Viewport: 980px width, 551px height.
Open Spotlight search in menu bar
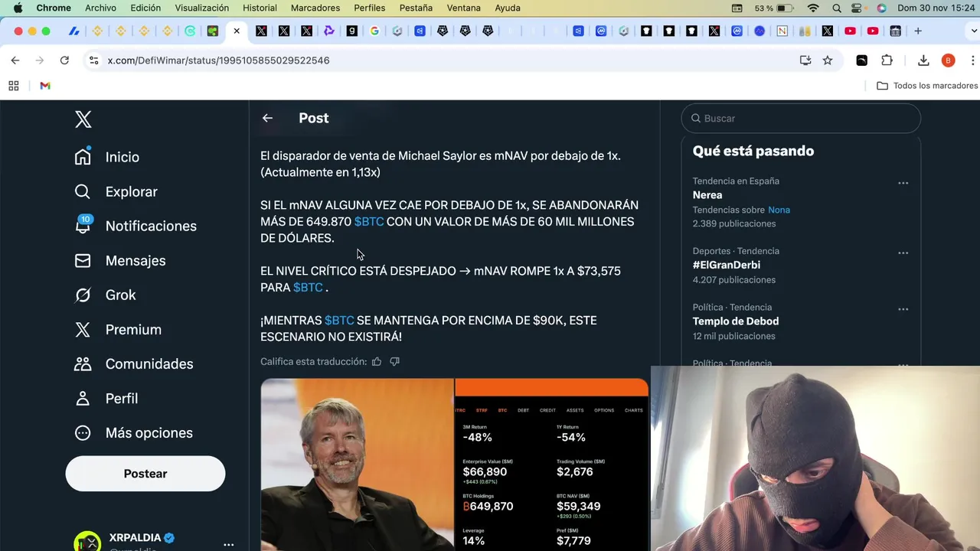coord(837,8)
